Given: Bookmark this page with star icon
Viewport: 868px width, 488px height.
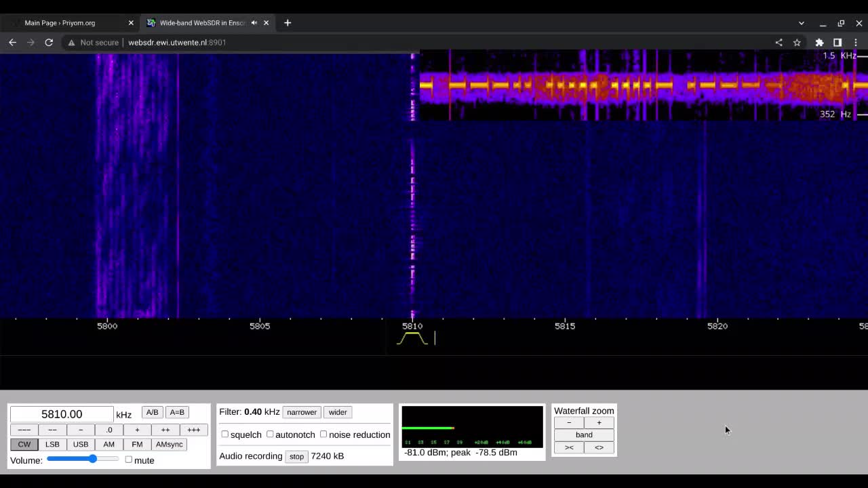Looking at the screenshot, I should pos(797,42).
